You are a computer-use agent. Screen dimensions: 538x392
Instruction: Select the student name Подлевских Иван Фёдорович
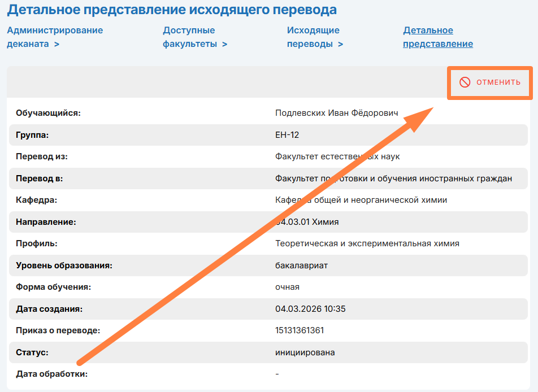tap(336, 113)
